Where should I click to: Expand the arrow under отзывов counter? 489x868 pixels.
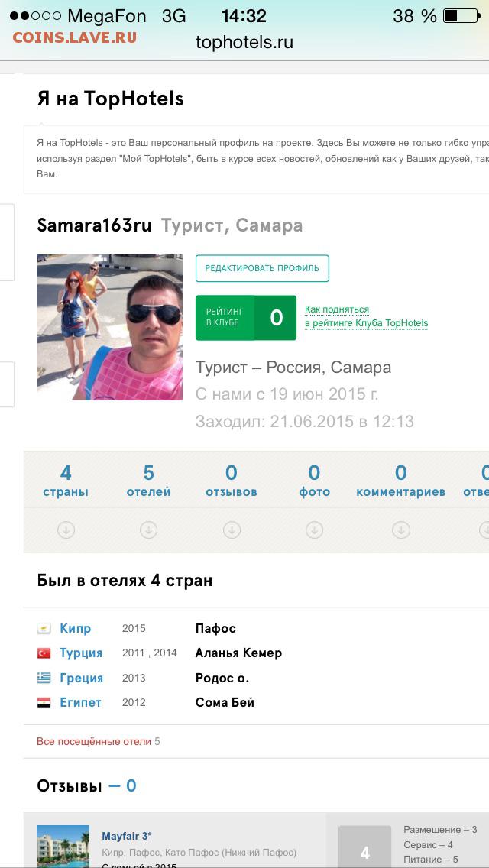click(232, 530)
